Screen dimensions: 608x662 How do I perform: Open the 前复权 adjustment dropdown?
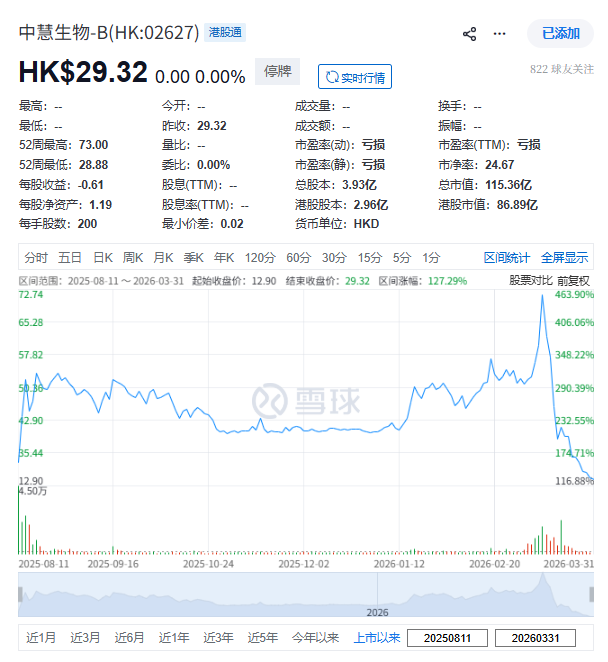pos(573,281)
